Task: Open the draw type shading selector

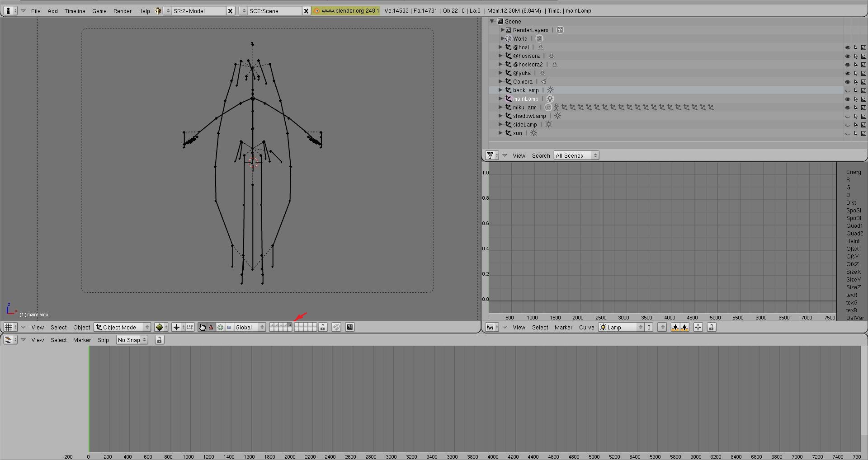Action: click(161, 327)
